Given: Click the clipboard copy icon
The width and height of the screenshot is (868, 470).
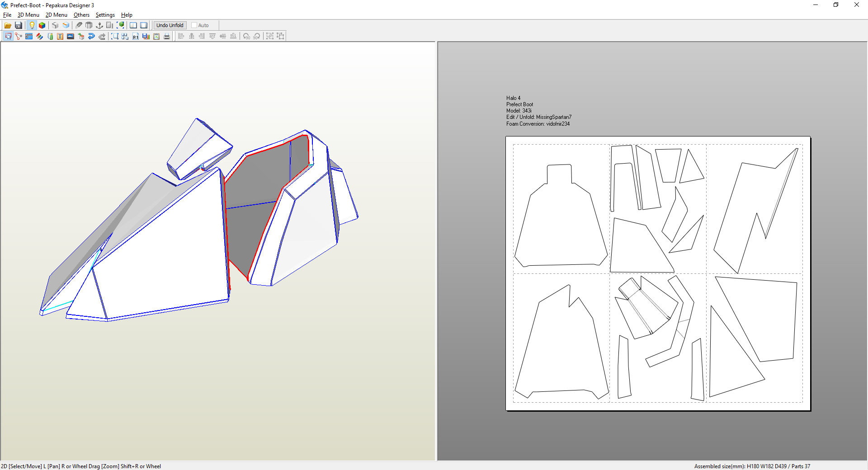Looking at the screenshot, I should (156, 36).
